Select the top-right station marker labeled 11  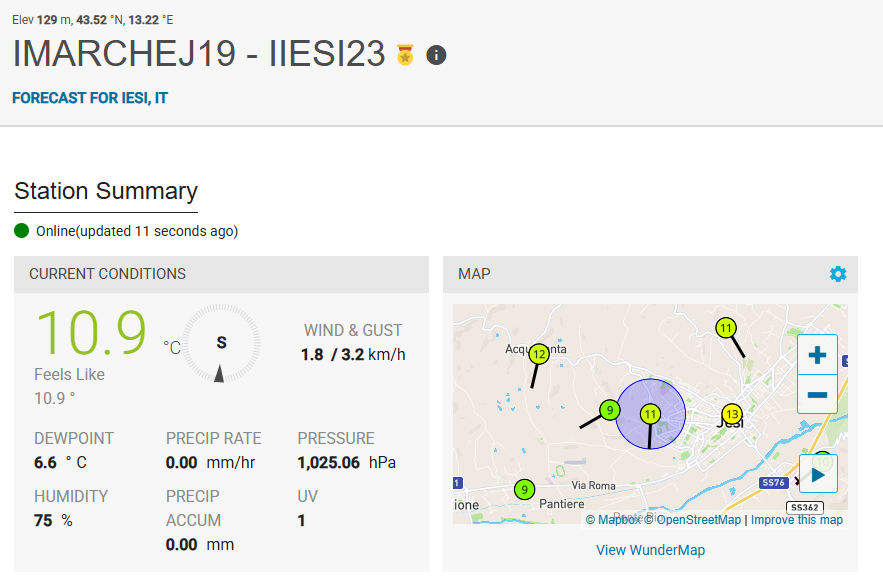726,327
